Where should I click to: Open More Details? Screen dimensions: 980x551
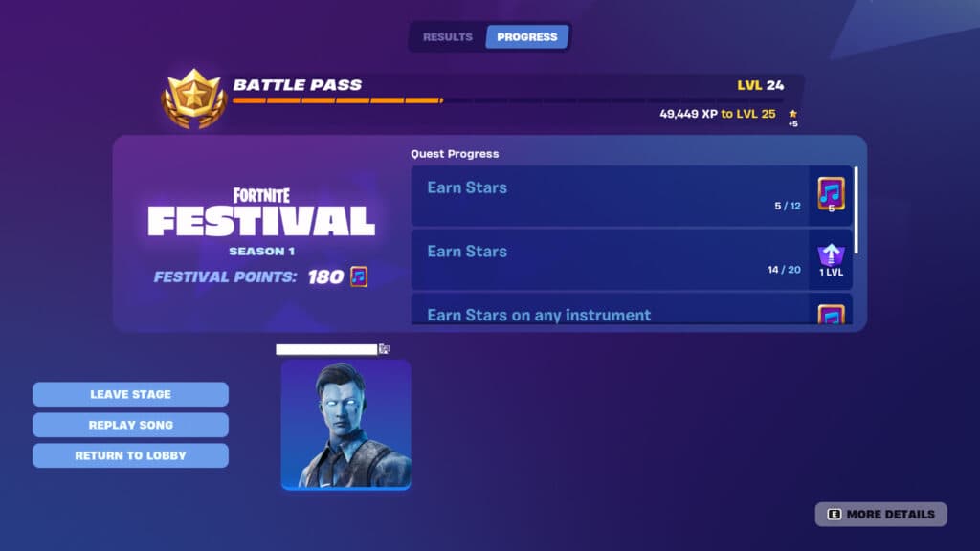pyautogui.click(x=880, y=514)
